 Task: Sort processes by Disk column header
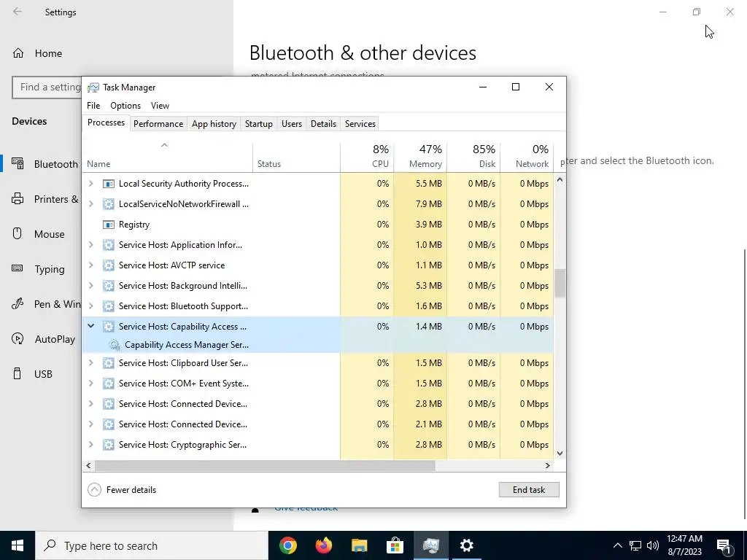(473, 157)
